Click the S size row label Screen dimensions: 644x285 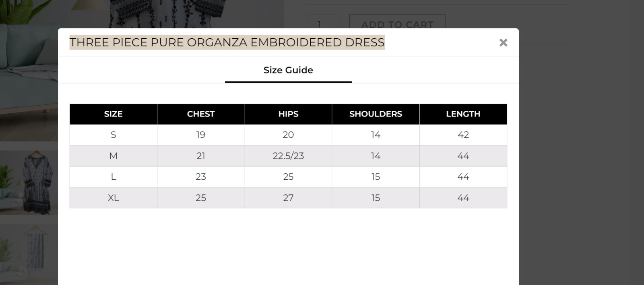113,135
